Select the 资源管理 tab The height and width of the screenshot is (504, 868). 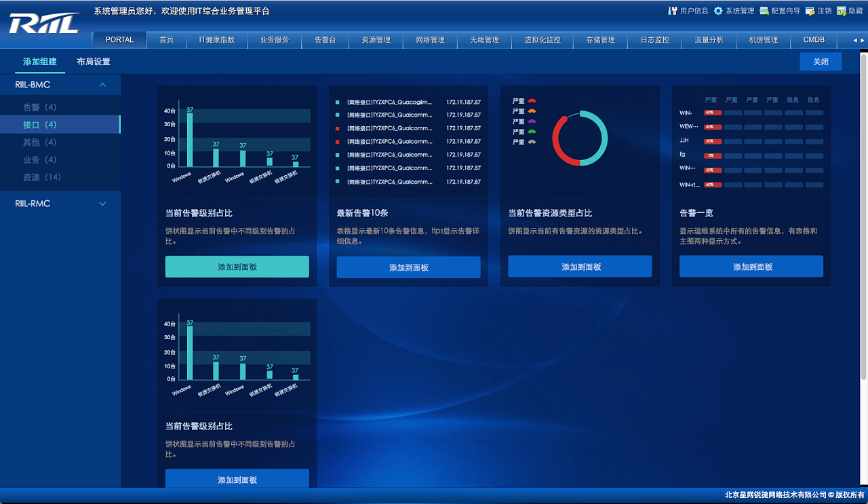click(376, 40)
